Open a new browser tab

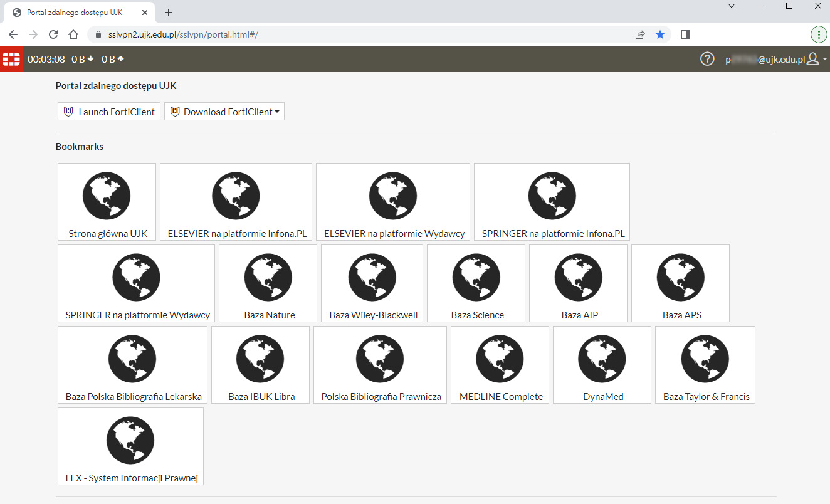(x=168, y=13)
